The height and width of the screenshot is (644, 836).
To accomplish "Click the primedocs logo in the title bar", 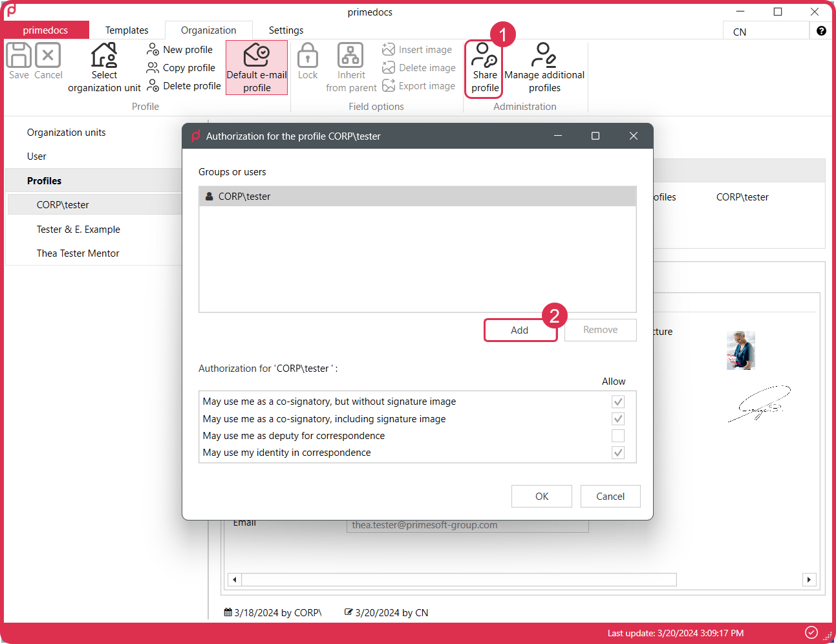I will point(10,11).
